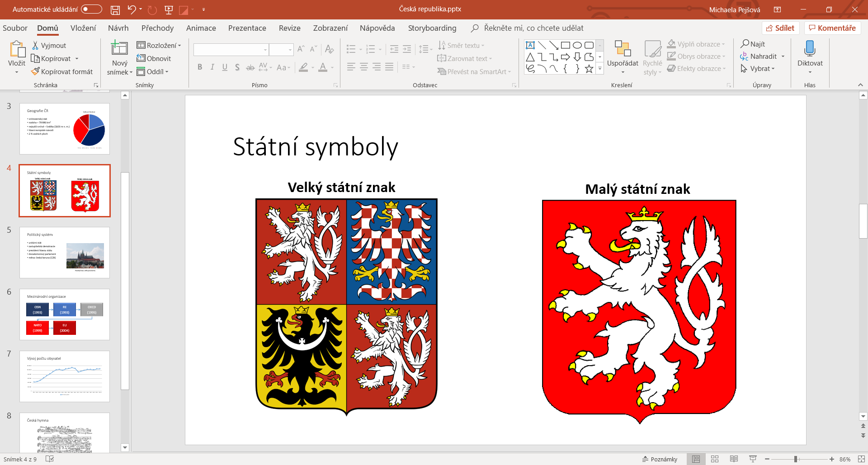Click the Save icon in title bar
868x465 pixels.
point(115,9)
